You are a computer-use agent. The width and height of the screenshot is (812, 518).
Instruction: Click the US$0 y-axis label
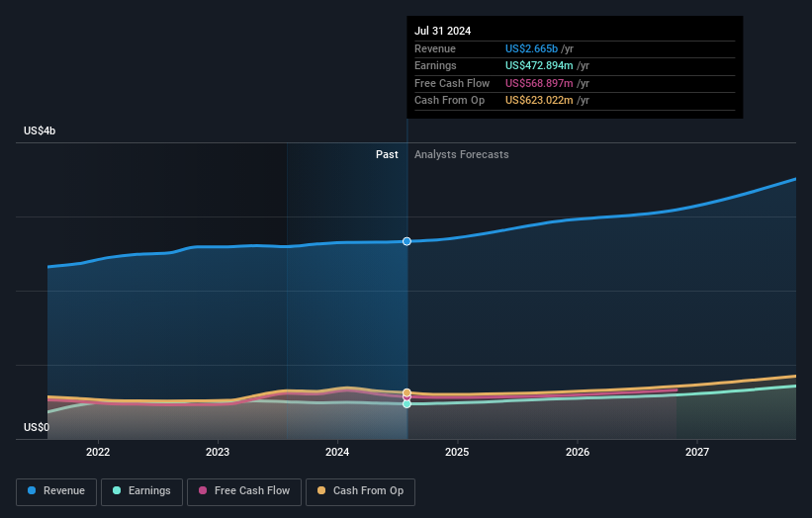(37, 427)
